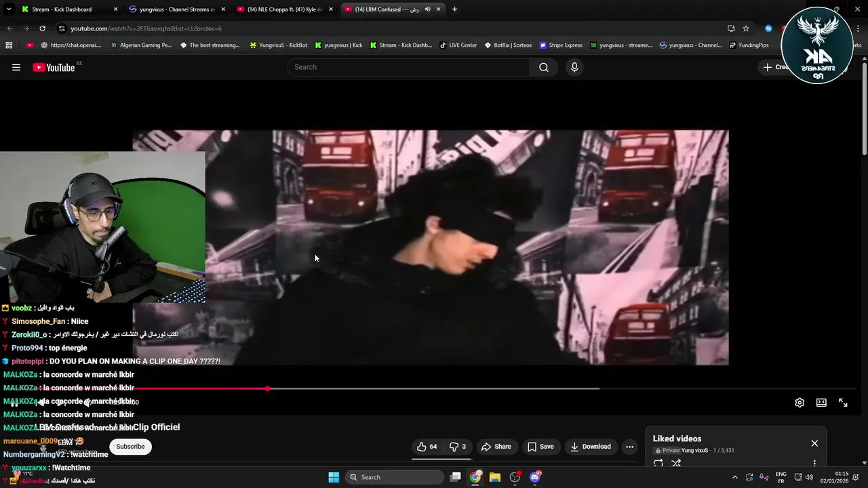Download the video
Image resolution: width=868 pixels, height=488 pixels.
click(591, 447)
